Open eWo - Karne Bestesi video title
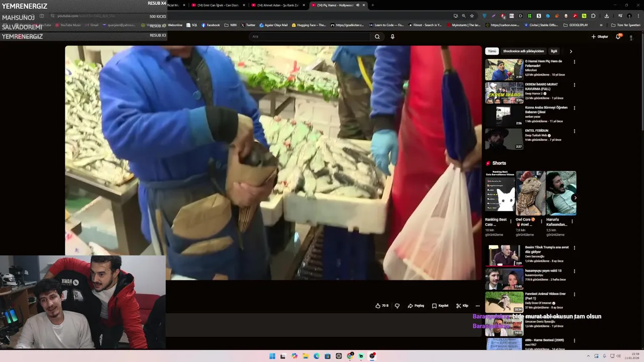 click(544, 340)
